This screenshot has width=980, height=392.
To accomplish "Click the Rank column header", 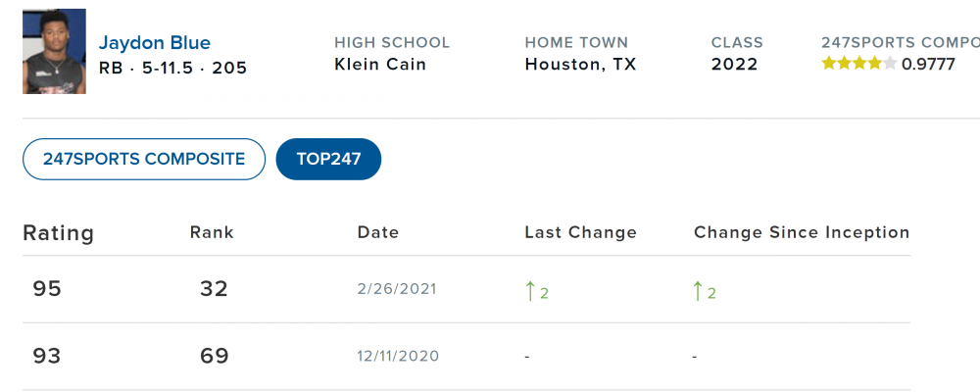I will [x=212, y=232].
